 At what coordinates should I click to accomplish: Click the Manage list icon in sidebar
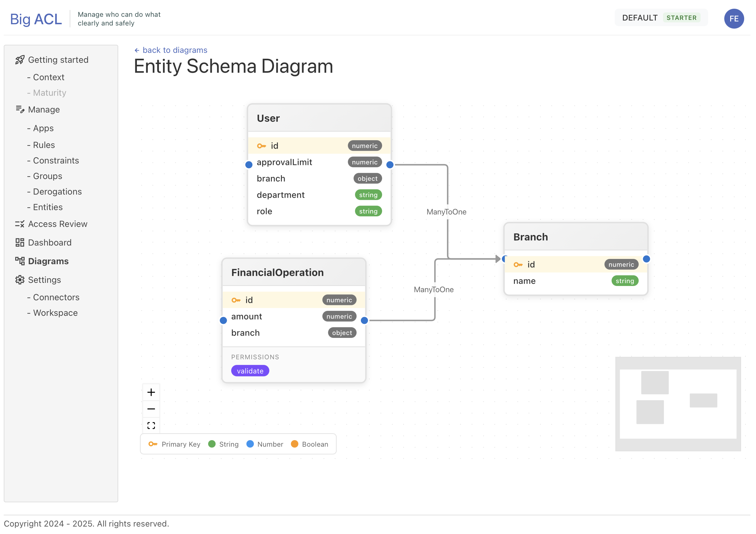[20, 109]
